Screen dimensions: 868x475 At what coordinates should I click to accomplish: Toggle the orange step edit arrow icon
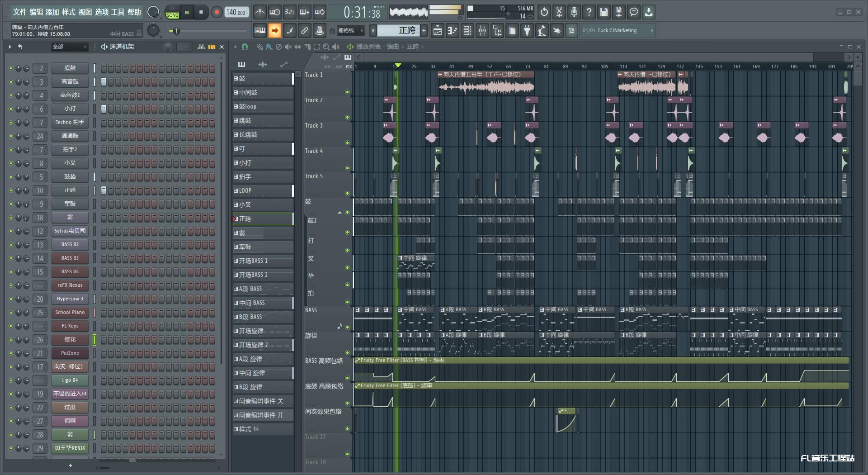tap(274, 31)
